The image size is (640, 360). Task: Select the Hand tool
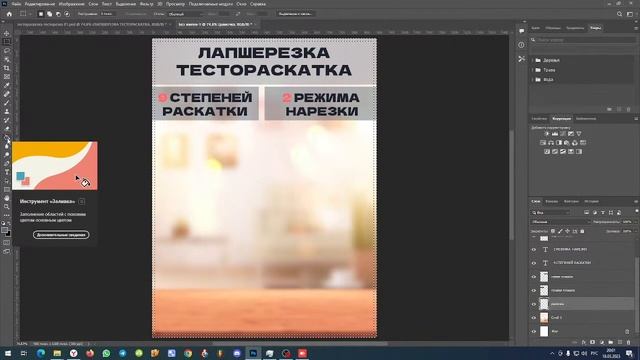(7, 198)
